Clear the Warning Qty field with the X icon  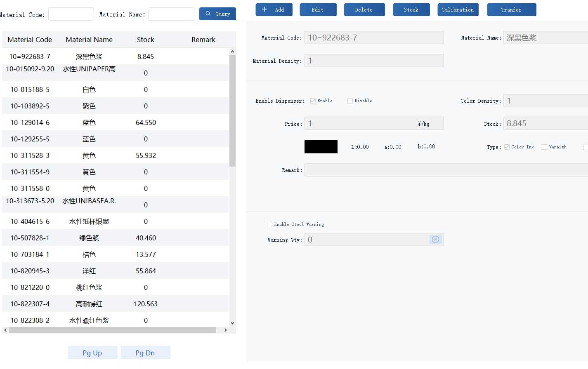coord(435,240)
